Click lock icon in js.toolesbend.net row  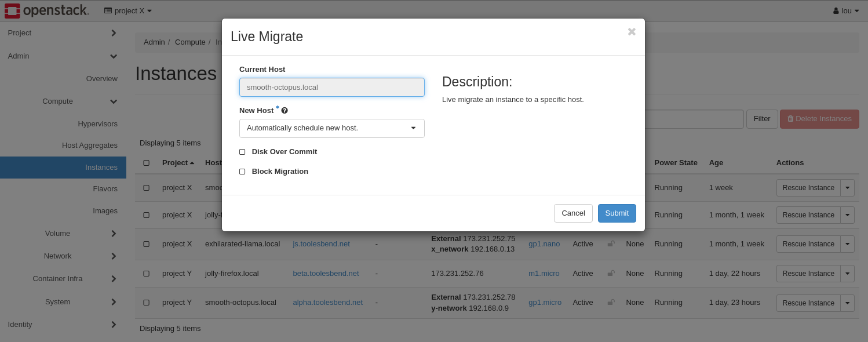(x=611, y=244)
